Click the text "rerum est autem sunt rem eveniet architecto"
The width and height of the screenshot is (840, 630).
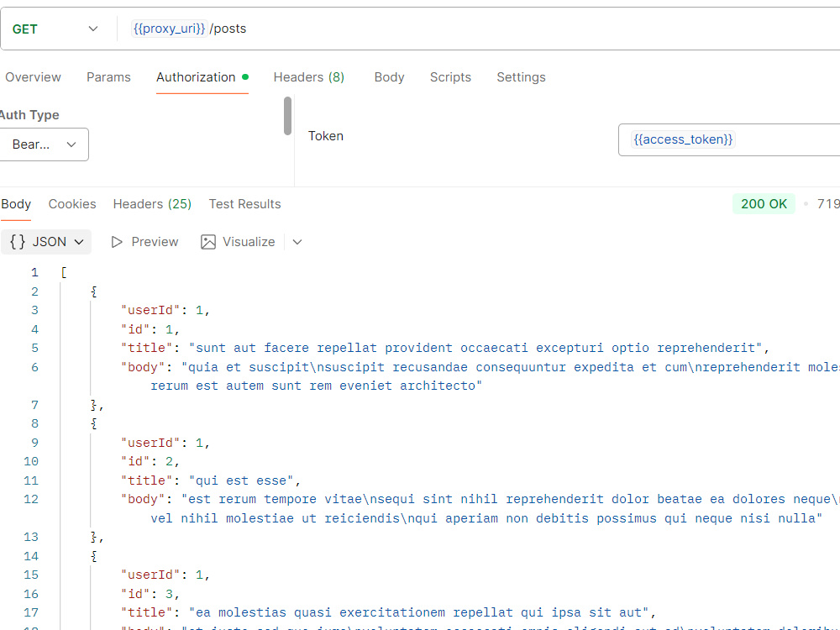pyautogui.click(x=312, y=386)
